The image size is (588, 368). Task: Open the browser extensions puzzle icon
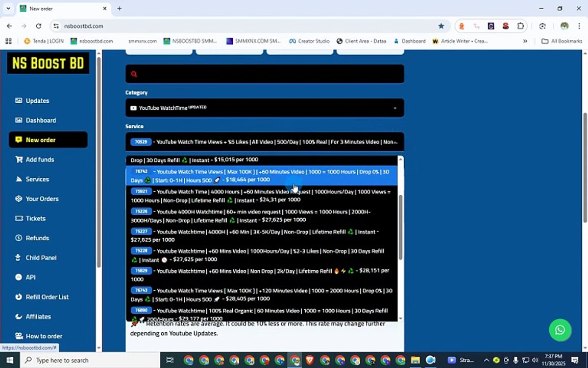[521, 26]
